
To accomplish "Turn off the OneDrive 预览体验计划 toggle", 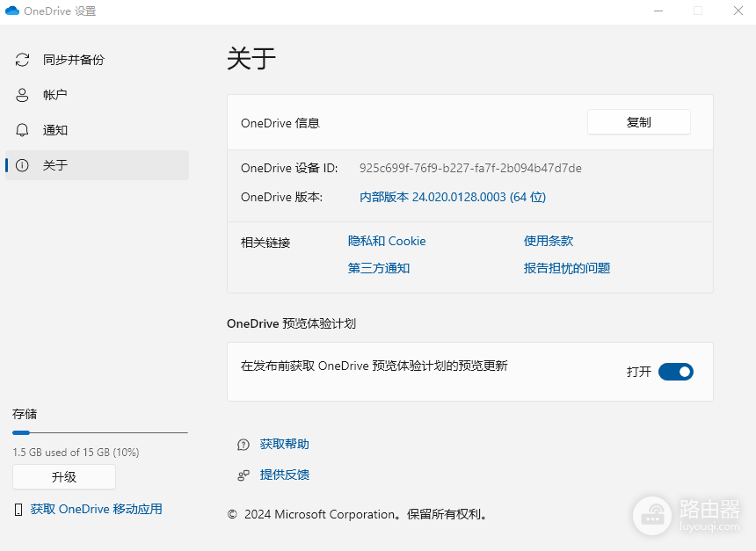I will click(675, 372).
